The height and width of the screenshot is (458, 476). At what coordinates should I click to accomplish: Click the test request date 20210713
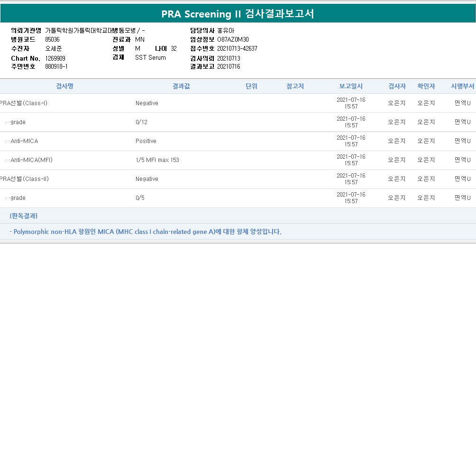229,58
